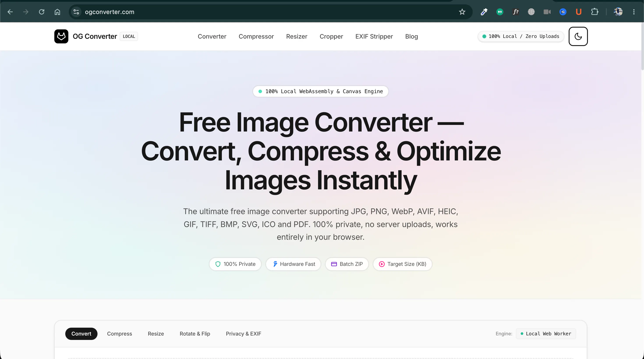Open the color picker eyedropper extension
Image resolution: width=644 pixels, height=359 pixels.
484,12
